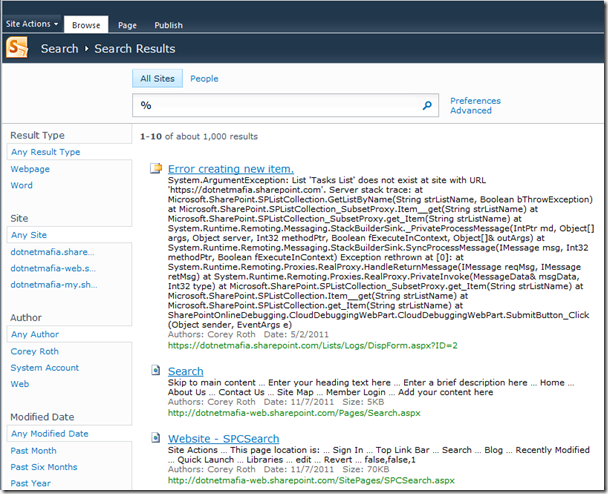The image size is (608, 494).
Task: Click the Site refiner heading
Action: pos(19,218)
